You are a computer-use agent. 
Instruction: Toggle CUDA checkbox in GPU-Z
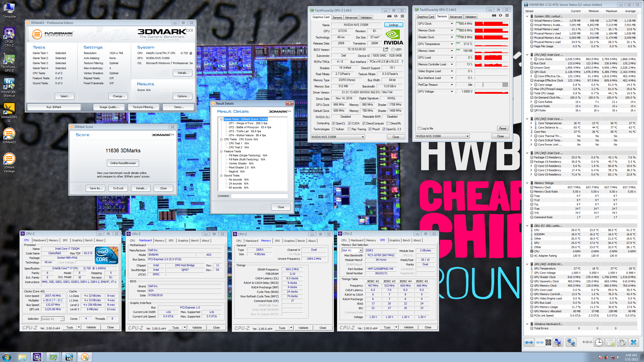pos(349,123)
